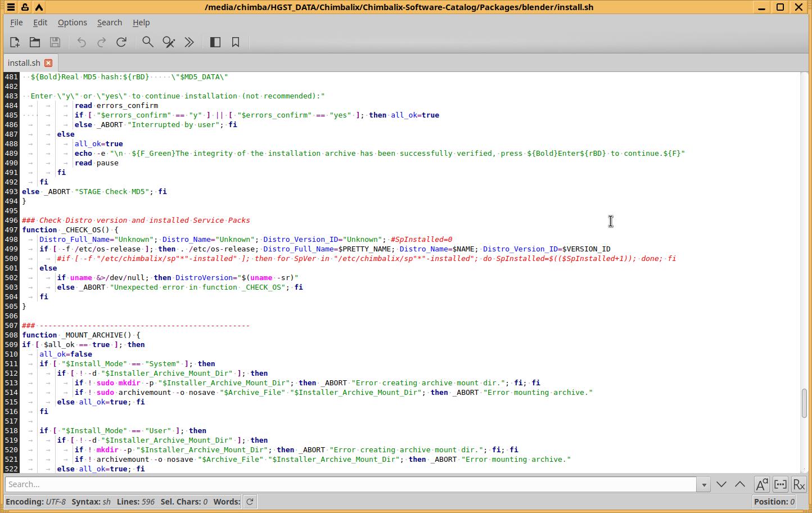Find next match with the down arrow
The width and height of the screenshot is (812, 513).
721,484
